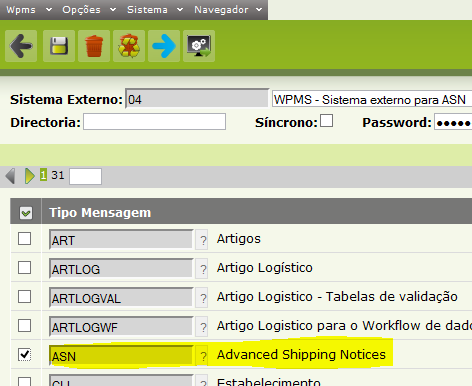Click the recycle bin toolbar icon
Screen dimensions: 472x386
[x=129, y=46]
